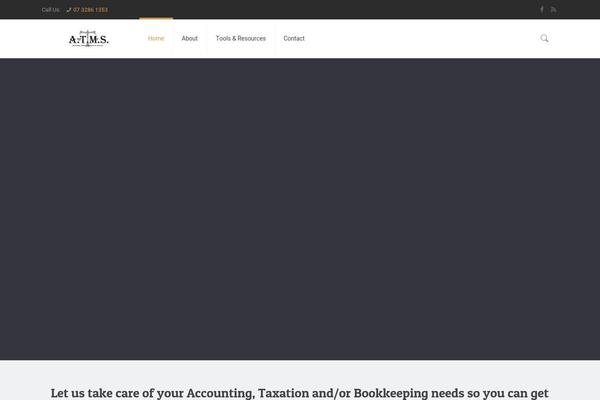Go to the Home menu item

[156, 38]
